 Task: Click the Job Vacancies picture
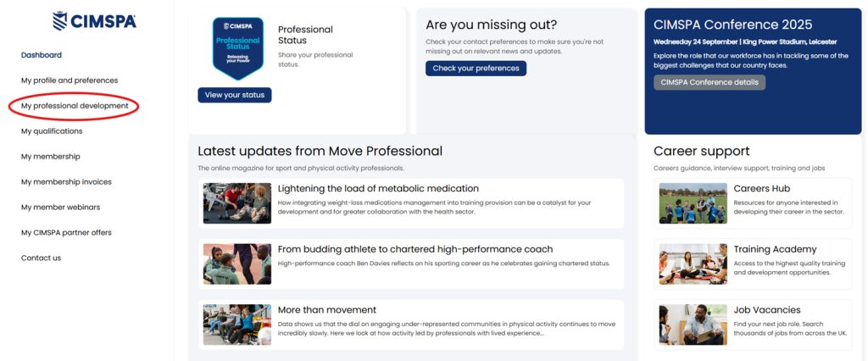coord(693,325)
